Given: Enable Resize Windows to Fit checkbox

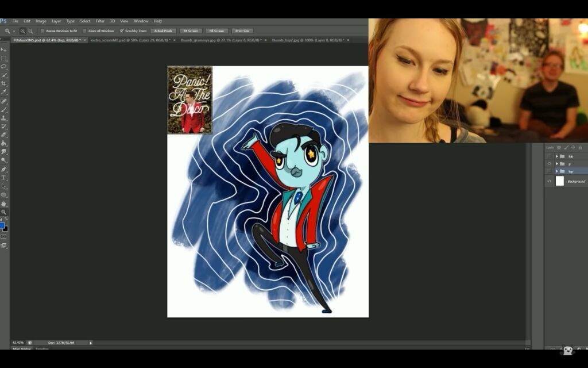Looking at the screenshot, I should click(42, 31).
